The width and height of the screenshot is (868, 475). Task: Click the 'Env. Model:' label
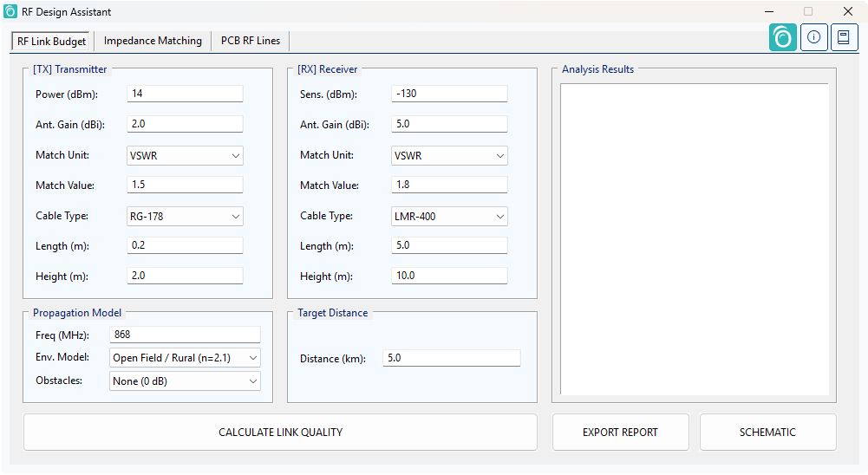[62, 357]
